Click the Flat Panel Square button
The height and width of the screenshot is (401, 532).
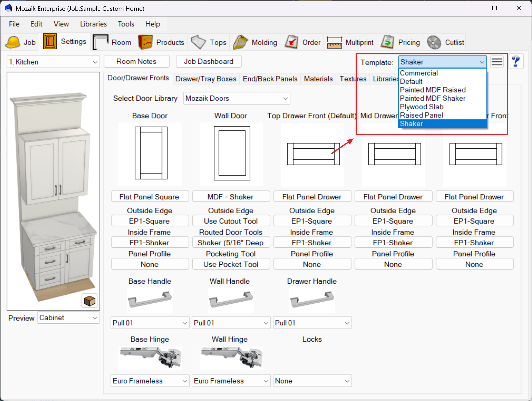point(150,197)
